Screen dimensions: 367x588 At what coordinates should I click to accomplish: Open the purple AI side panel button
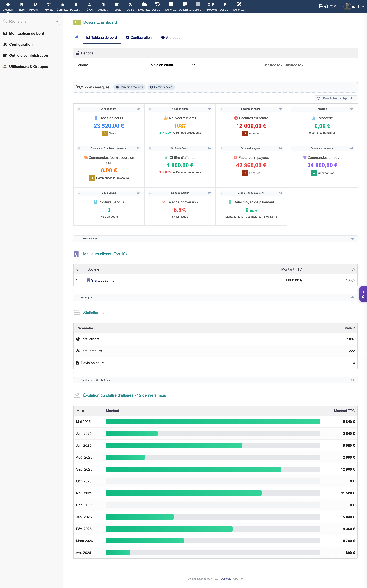[363, 294]
